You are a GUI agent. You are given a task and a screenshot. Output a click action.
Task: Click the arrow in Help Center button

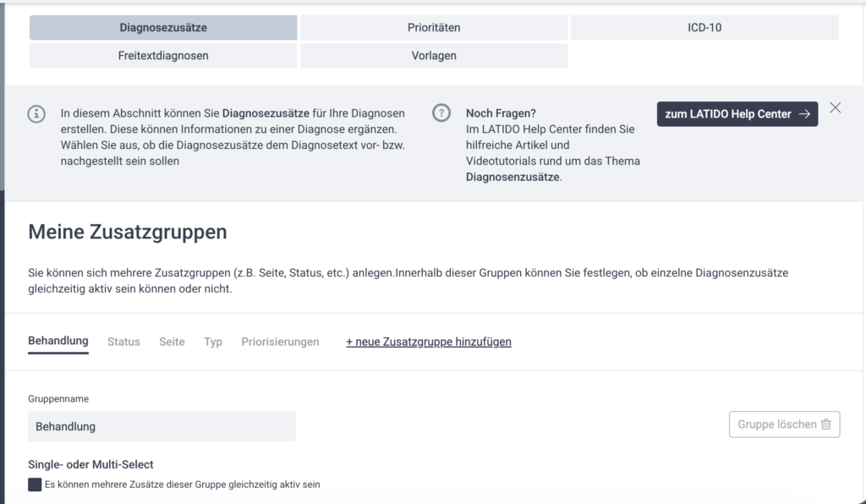pos(804,114)
